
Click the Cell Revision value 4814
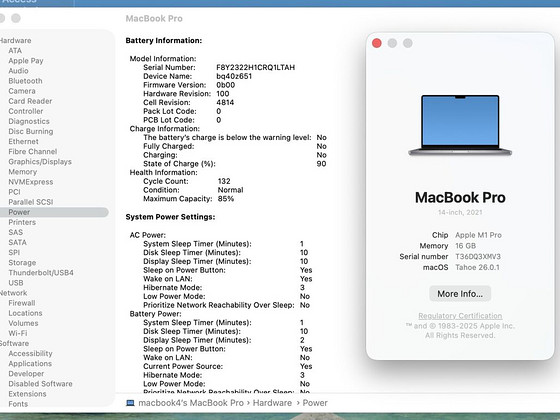point(225,102)
